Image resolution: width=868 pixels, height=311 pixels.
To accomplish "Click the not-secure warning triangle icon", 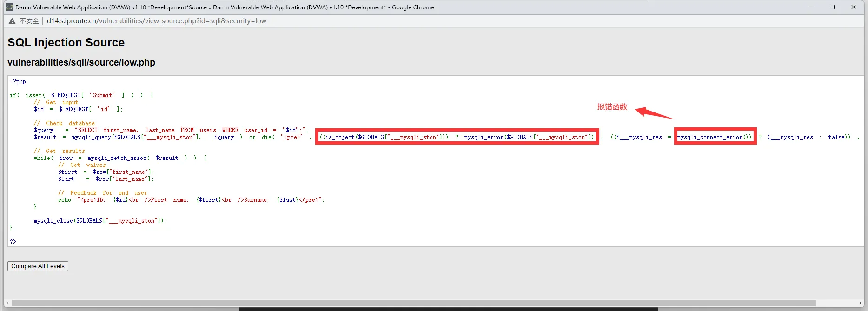I will (12, 21).
